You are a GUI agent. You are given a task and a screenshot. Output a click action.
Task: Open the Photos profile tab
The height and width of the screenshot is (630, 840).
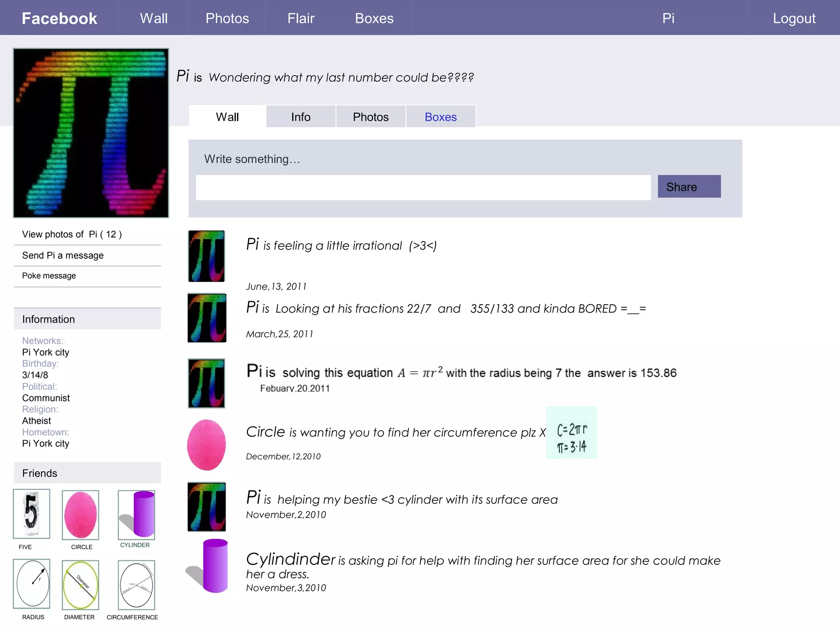click(x=371, y=117)
